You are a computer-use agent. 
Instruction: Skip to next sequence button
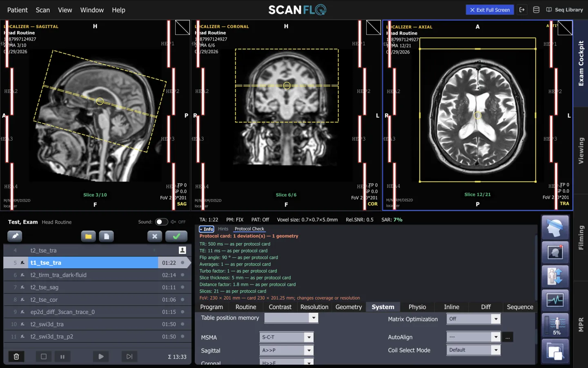point(129,357)
